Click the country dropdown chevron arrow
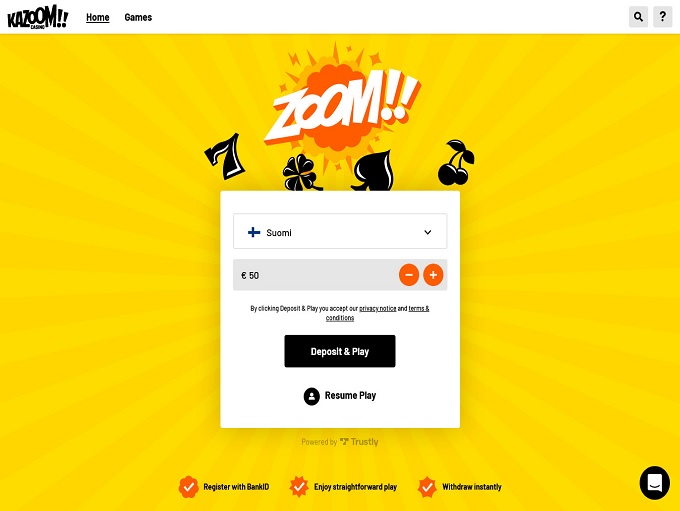Image resolution: width=680 pixels, height=511 pixels. pyautogui.click(x=428, y=232)
